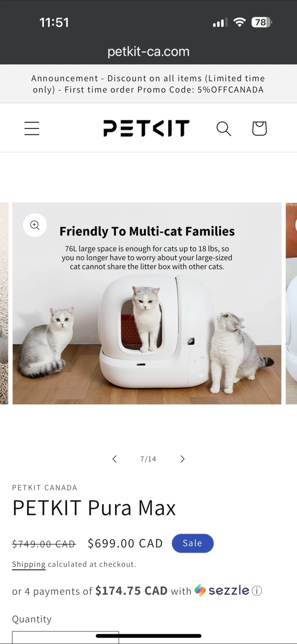Tap the petkit-ca.com address bar
The height and width of the screenshot is (644, 297).
click(148, 51)
